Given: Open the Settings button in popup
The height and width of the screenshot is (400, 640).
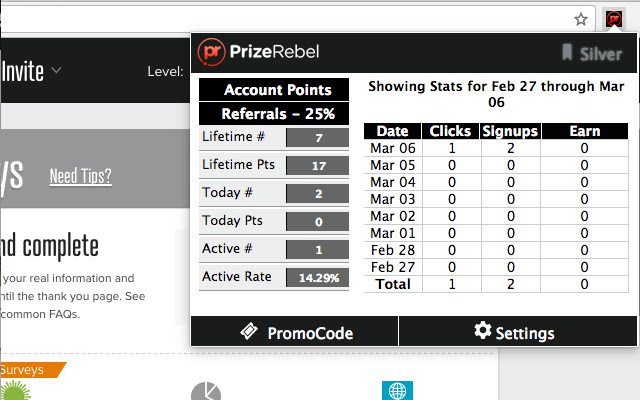Looking at the screenshot, I should 516,332.
